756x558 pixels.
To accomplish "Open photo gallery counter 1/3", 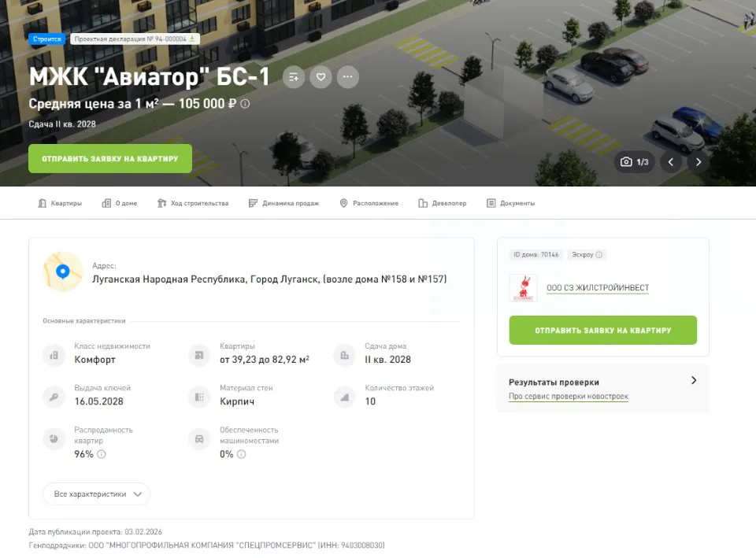I will 634,162.
